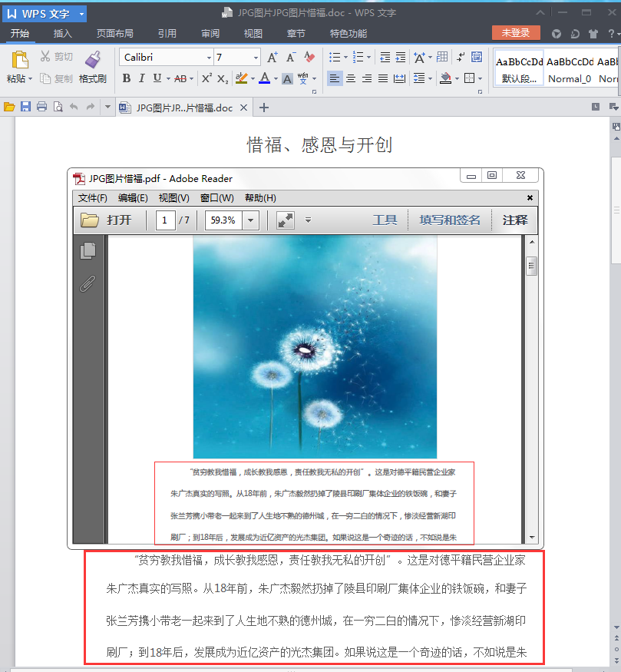Click the distributed alignment icon
Image resolution: width=621 pixels, height=672 pixels.
400,78
